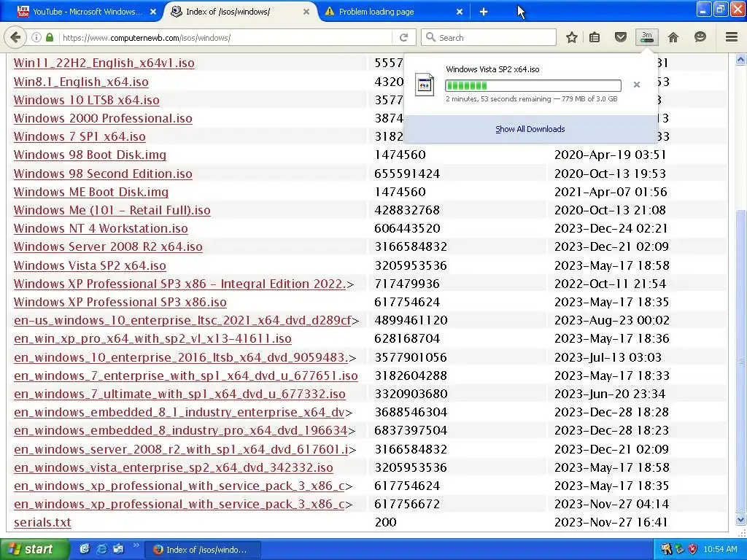
Task: Bookmark this page with star icon
Action: [x=572, y=37]
